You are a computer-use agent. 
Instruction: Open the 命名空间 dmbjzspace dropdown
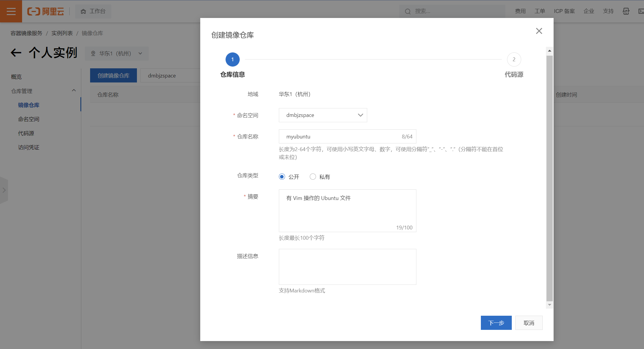click(x=323, y=115)
